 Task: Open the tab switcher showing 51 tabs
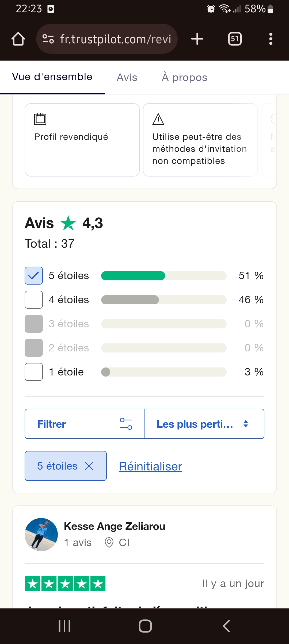[235, 39]
